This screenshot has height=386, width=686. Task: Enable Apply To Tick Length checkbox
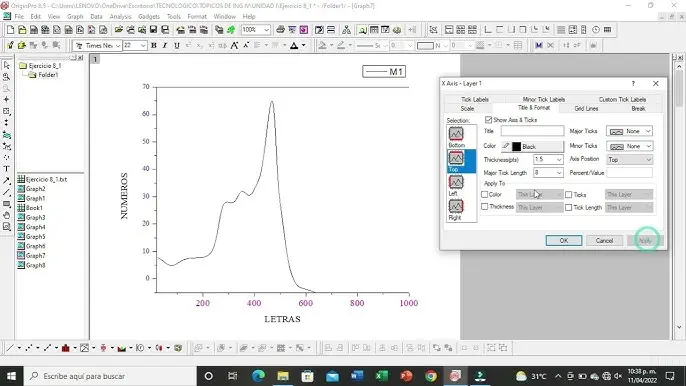(x=568, y=207)
